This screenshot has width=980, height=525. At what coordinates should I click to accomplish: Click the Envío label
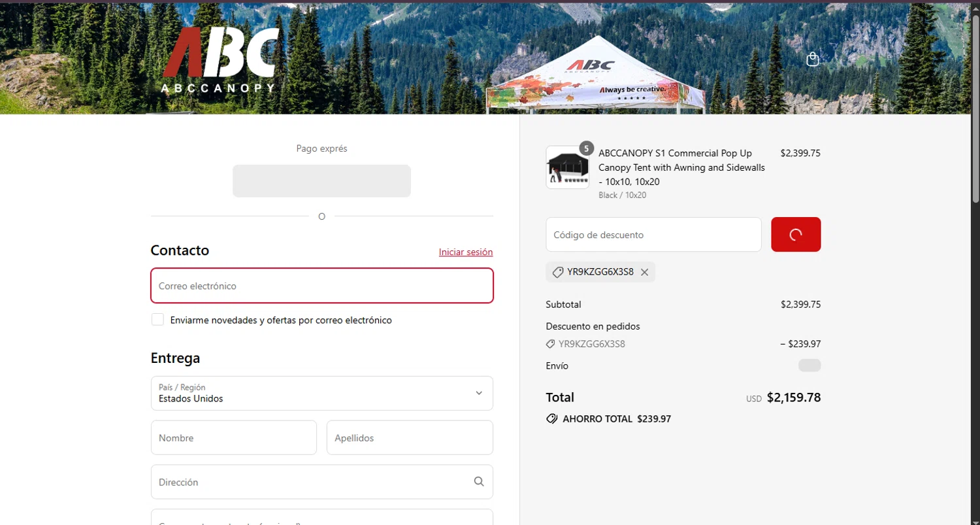557,366
